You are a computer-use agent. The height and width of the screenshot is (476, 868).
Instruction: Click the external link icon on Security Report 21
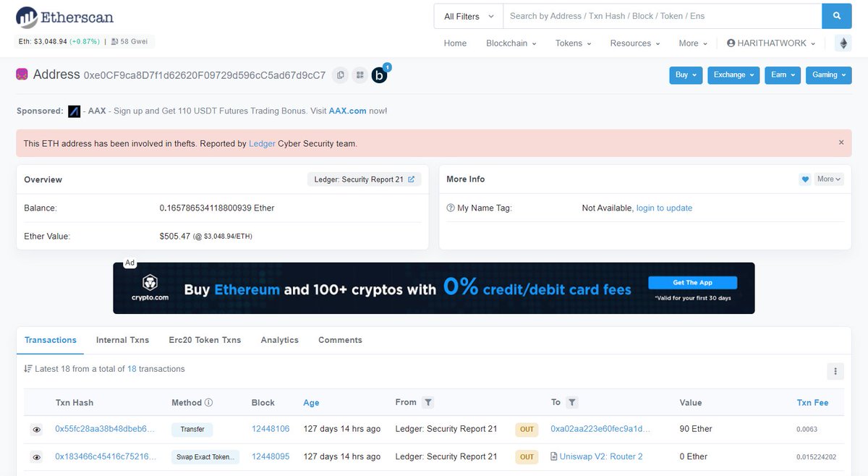411,179
